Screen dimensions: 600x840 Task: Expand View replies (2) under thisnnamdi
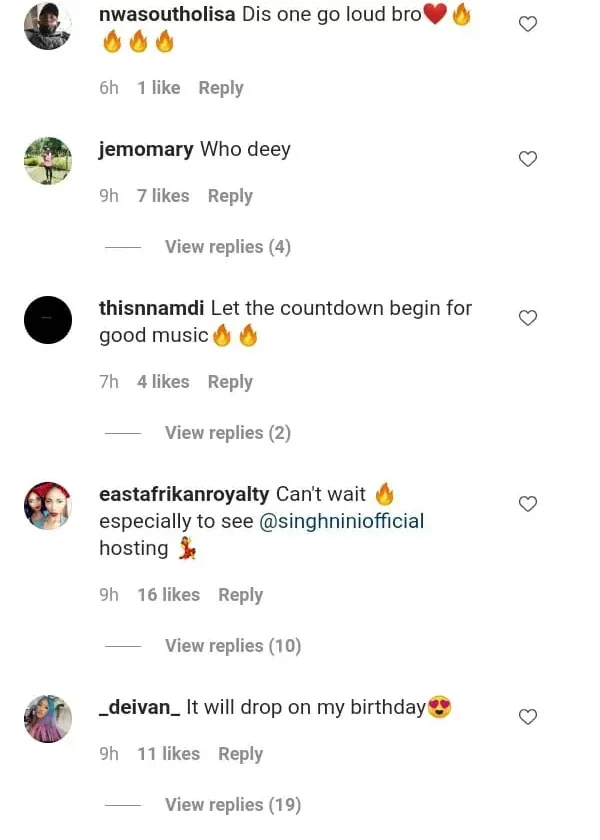[x=227, y=433]
